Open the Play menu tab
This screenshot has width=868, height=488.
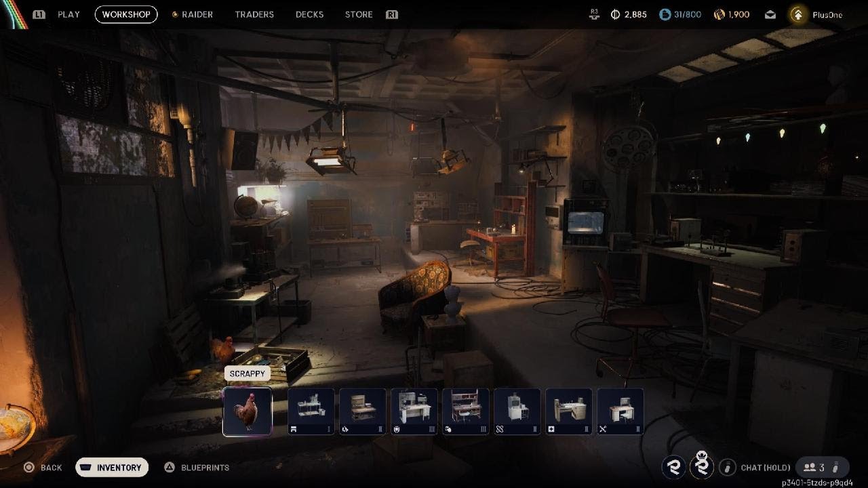[68, 14]
